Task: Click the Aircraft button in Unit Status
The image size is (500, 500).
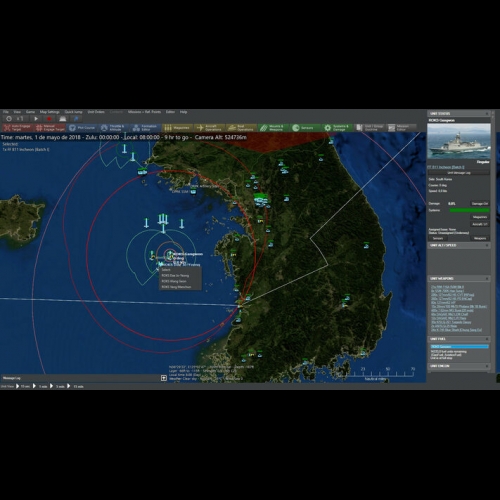Action: 480,224
